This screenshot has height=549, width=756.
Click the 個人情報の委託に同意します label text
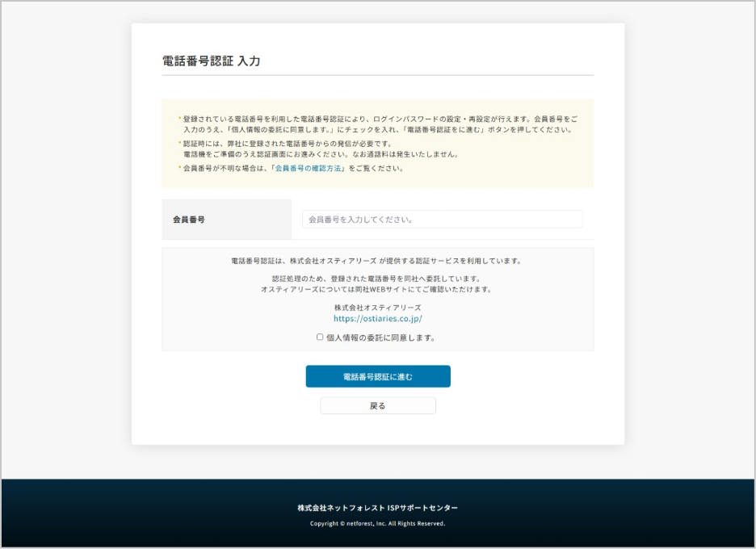[x=380, y=338]
